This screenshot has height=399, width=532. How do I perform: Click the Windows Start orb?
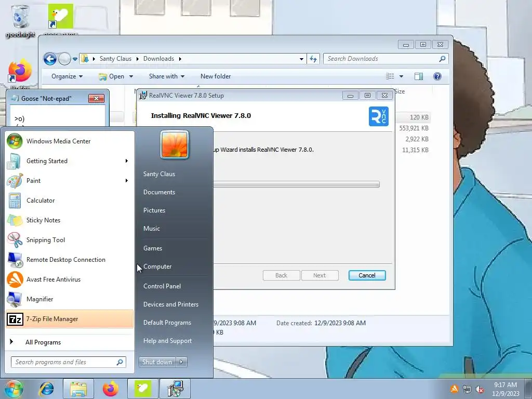(14, 389)
